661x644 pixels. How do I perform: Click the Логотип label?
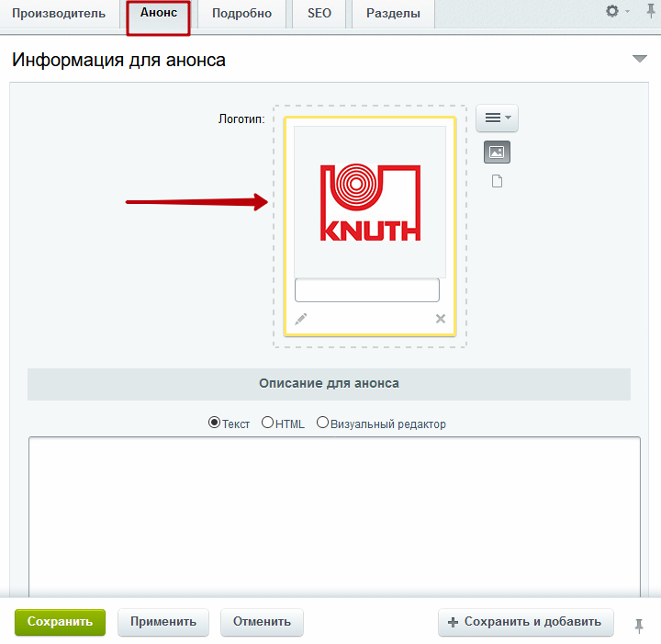tap(241, 119)
